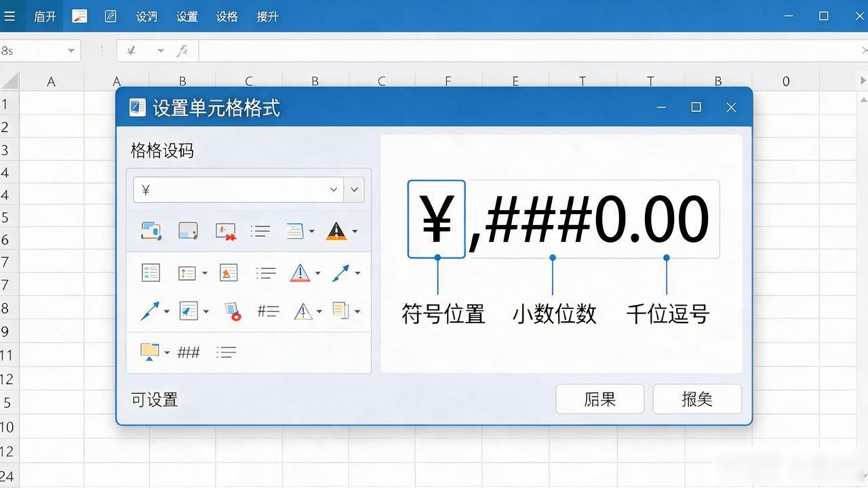Click the 报奂 button in the dialog
The image size is (868, 488).
(x=697, y=399)
